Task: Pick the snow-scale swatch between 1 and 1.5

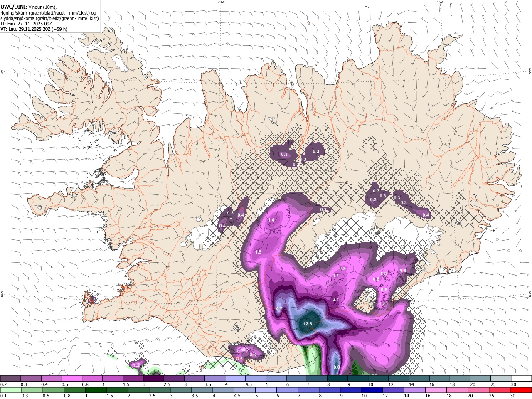Action: tap(113, 379)
